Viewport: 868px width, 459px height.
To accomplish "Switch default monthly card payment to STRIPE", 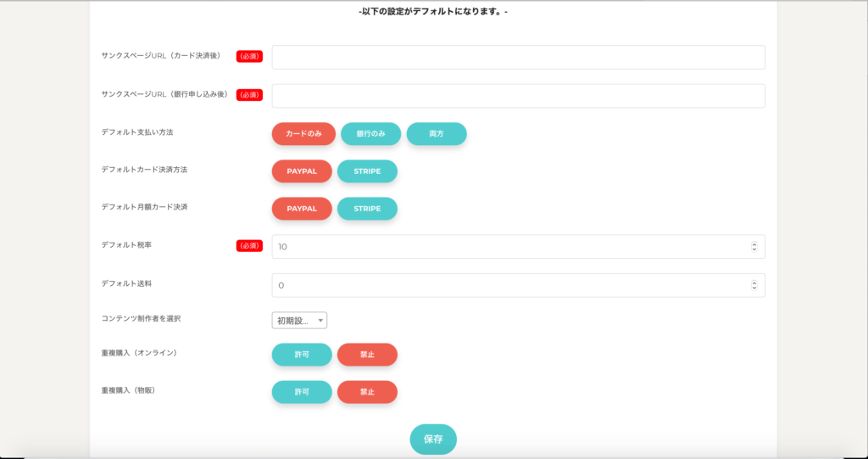I will coord(367,209).
